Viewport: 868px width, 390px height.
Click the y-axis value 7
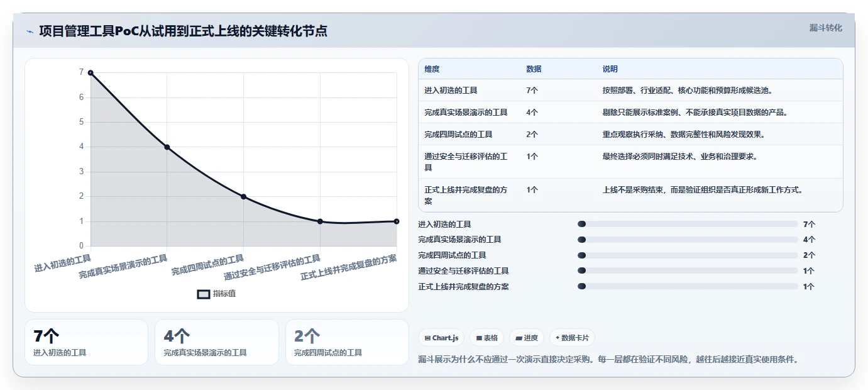81,72
